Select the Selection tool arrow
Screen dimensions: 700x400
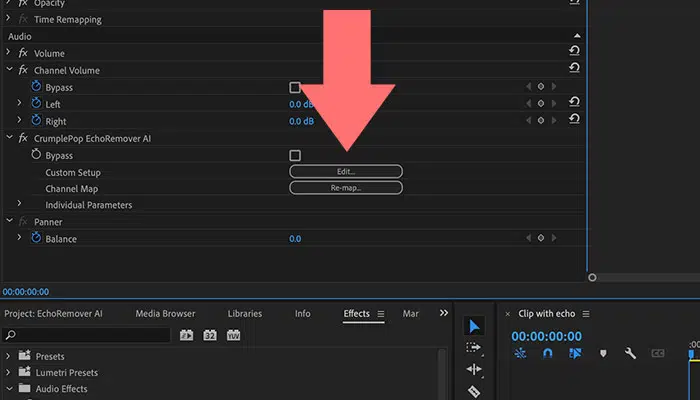474,326
